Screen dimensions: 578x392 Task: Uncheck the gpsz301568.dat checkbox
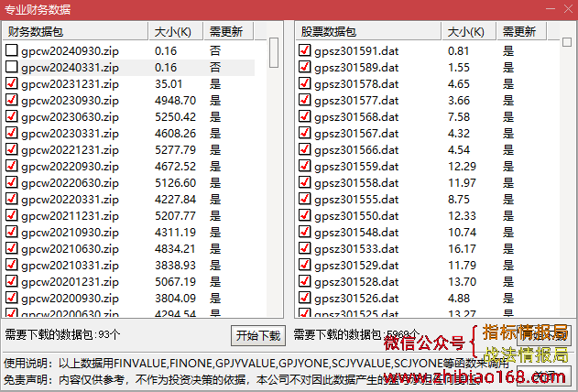tap(304, 116)
